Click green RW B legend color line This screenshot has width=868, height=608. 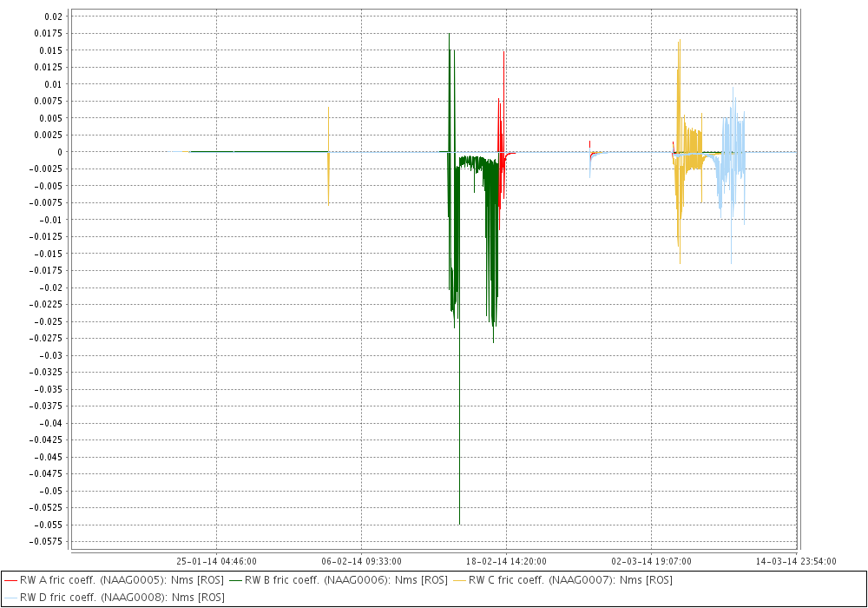coord(235,581)
